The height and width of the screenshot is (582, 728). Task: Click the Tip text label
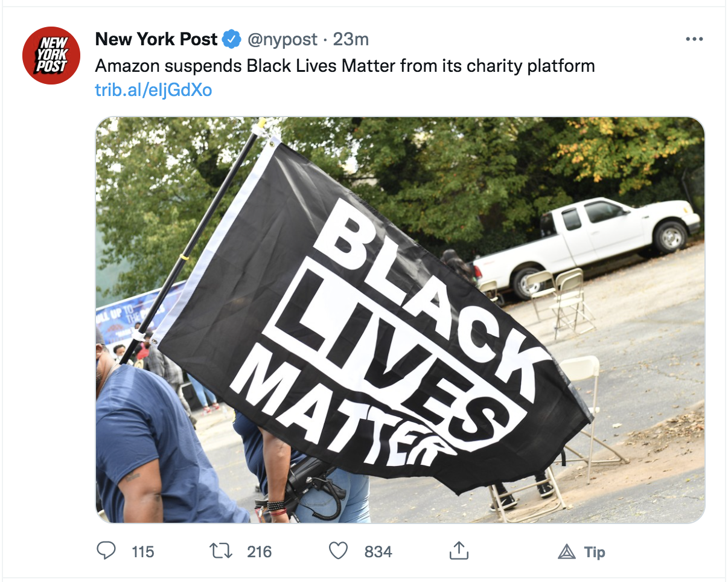(x=595, y=552)
